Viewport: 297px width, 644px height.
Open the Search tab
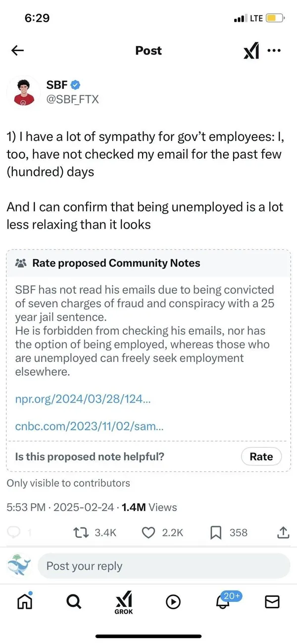(x=73, y=601)
